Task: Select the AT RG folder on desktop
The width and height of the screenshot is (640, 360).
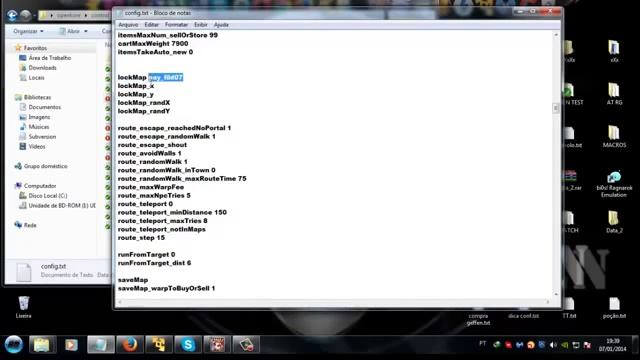Action: click(614, 94)
